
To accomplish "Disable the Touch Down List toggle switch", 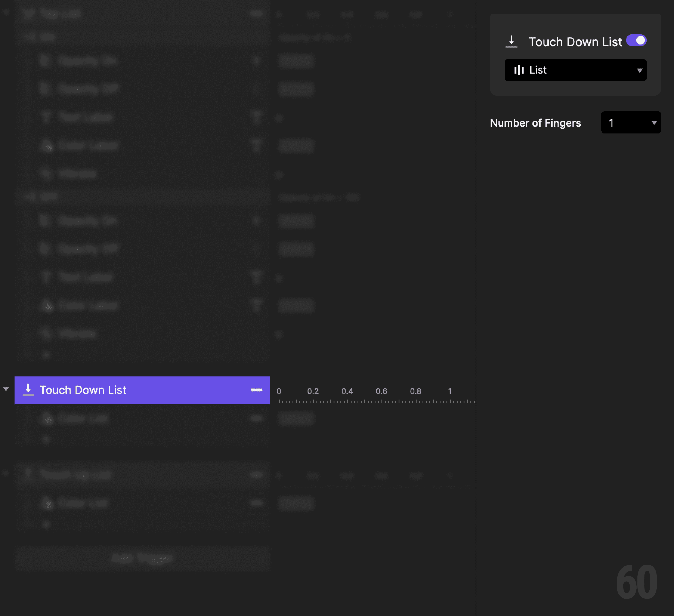I will pos(636,40).
